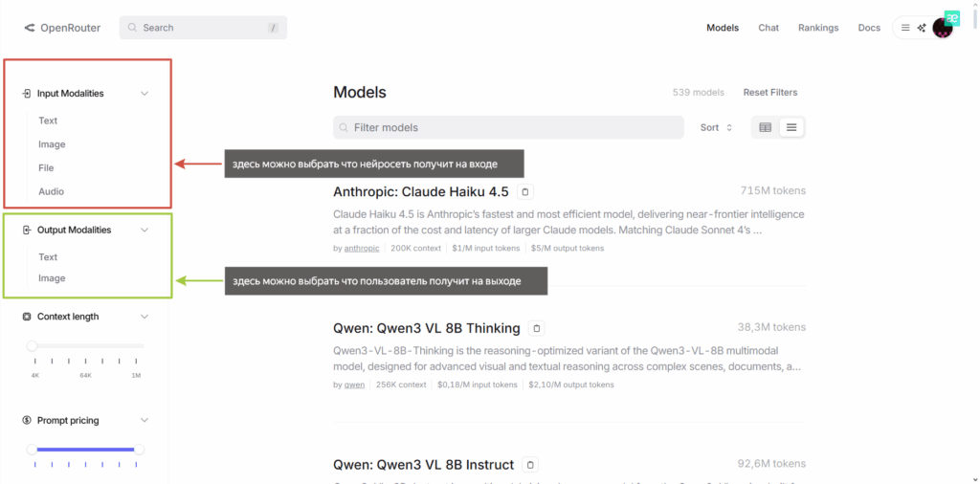Viewport: 980px width, 484px height.
Task: Copy the Qwen3 VL 8B Instruct model ID
Action: (x=531, y=465)
